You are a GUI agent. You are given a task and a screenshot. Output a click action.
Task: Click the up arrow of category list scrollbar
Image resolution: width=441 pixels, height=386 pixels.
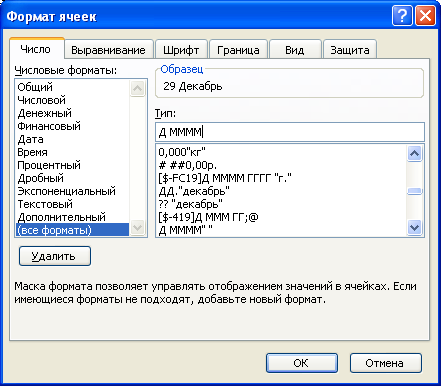pyautogui.click(x=137, y=88)
